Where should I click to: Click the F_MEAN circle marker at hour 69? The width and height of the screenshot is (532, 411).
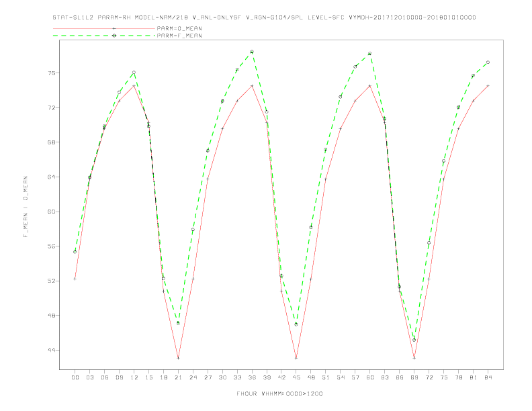[414, 340]
